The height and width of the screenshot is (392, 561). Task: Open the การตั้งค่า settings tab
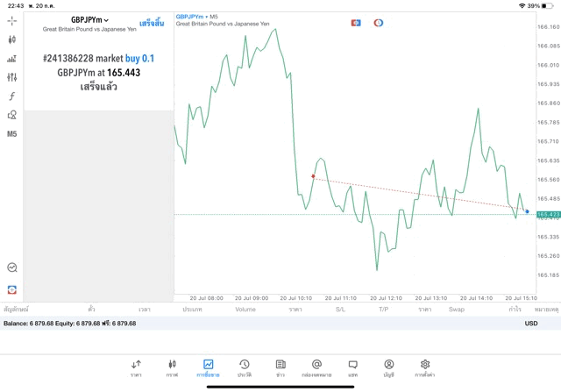point(425,368)
